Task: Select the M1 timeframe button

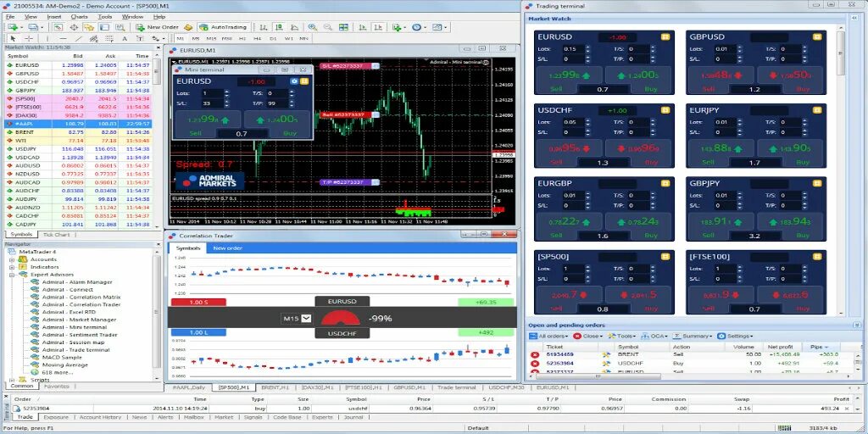Action: pyautogui.click(x=181, y=39)
